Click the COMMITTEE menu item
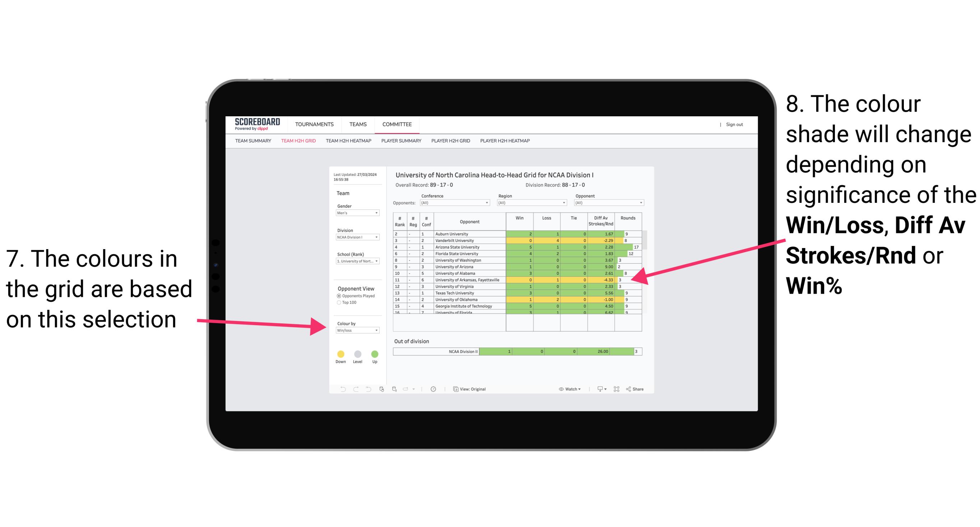Screen dimensions: 980x527 (x=397, y=125)
